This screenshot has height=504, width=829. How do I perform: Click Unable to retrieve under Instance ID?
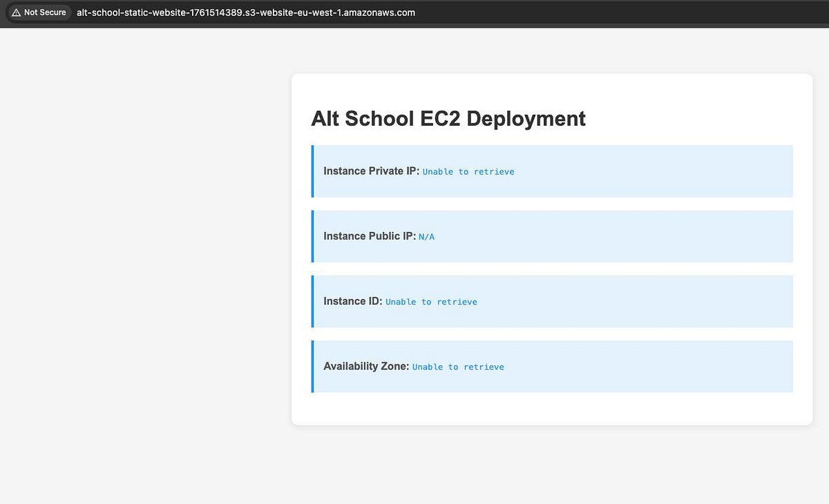pyautogui.click(x=431, y=302)
